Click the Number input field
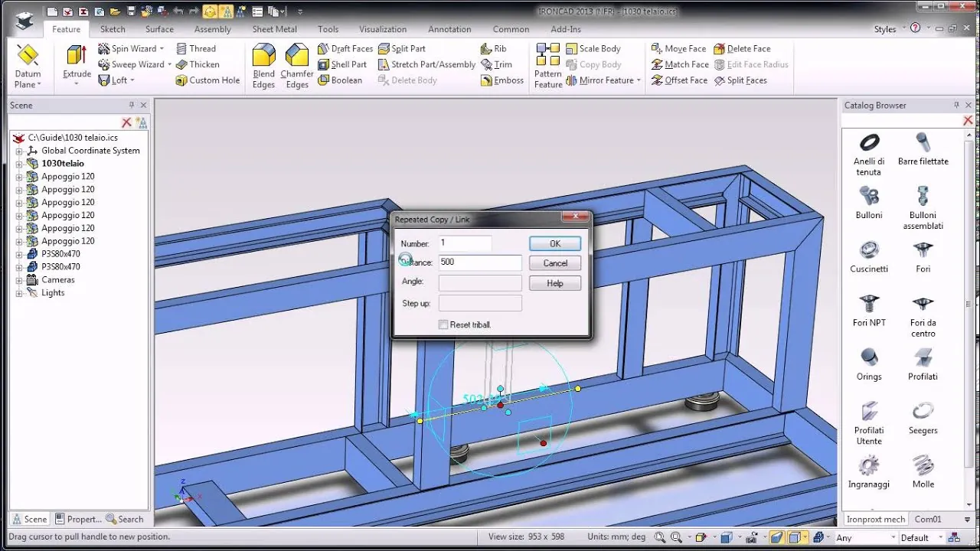This screenshot has width=980, height=551. (465, 243)
